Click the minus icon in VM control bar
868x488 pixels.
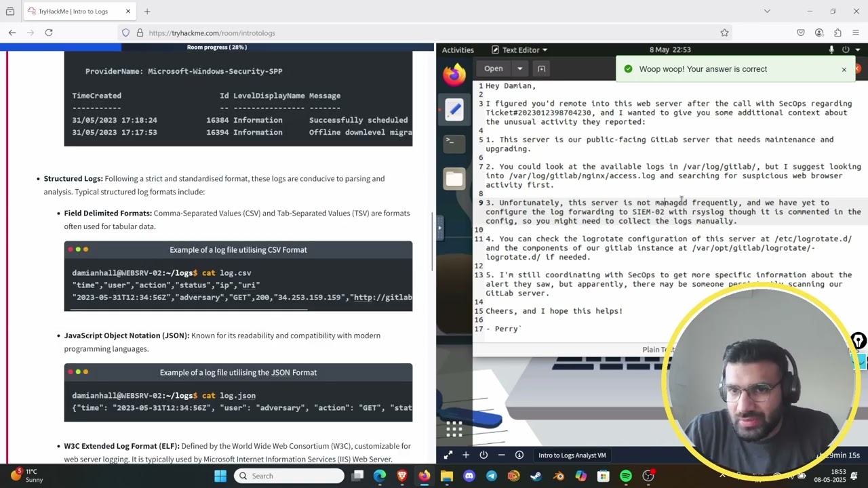coord(501,455)
